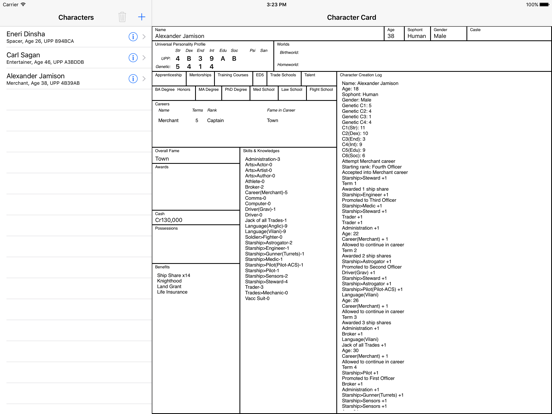Screen dimensions: 552x414
Task: Click the Gender field showing Male
Action: coord(448,33)
